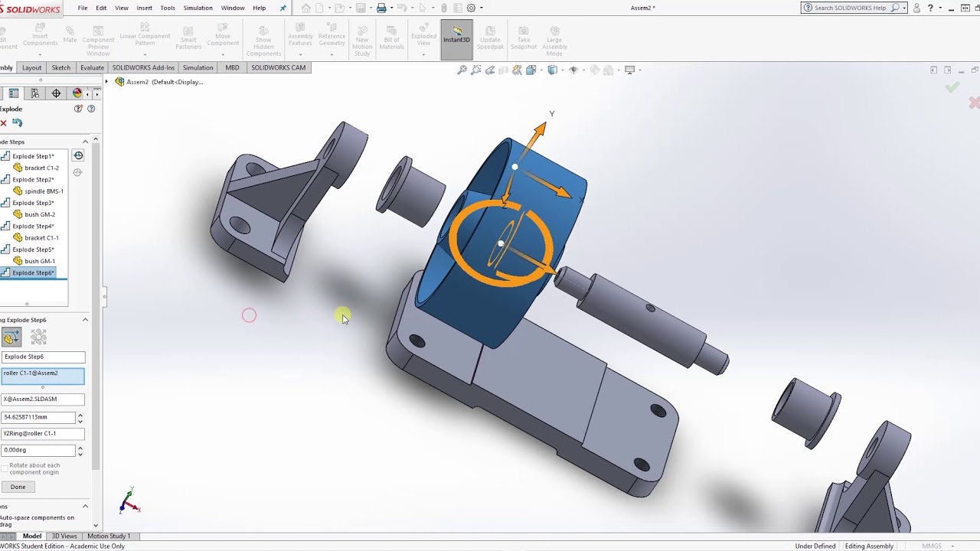Collapse the Editing Explode Step6 section
Screen dimensions: 980x551
coord(85,320)
